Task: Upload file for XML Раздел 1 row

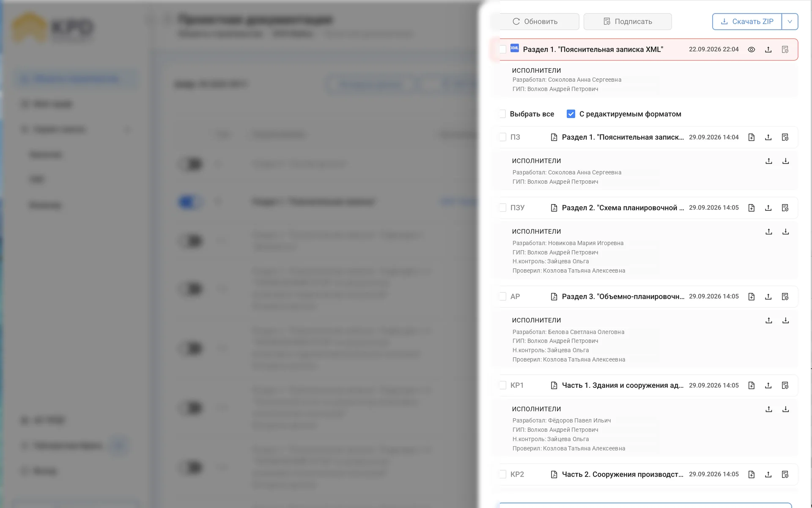Action: 768,50
